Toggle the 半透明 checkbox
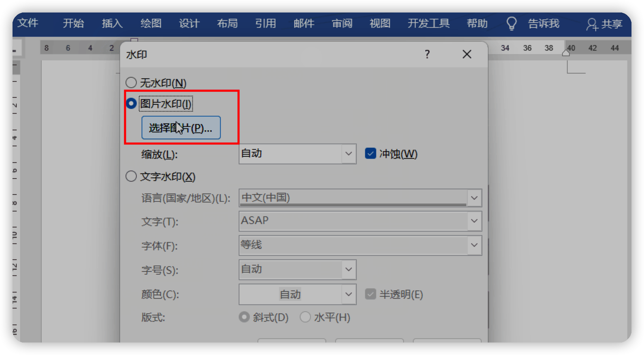 point(370,294)
